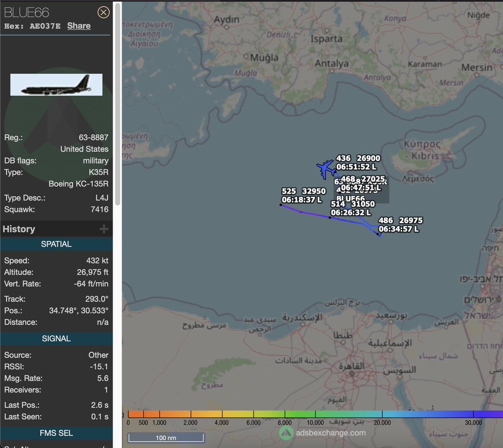The image size is (503, 448).
Task: Click the Aydın city label on the map
Action: [x=226, y=20]
